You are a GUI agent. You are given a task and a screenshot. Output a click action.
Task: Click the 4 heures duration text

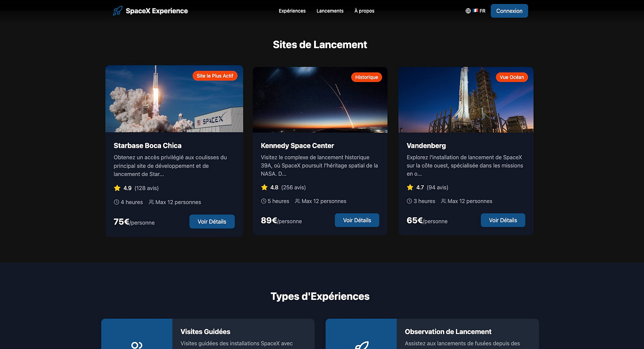point(132,202)
